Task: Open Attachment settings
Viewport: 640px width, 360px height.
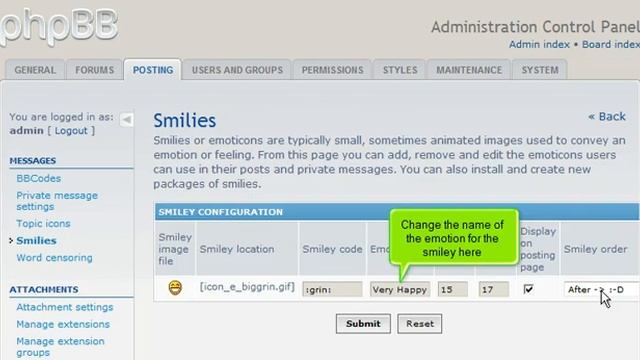Action: (x=64, y=307)
